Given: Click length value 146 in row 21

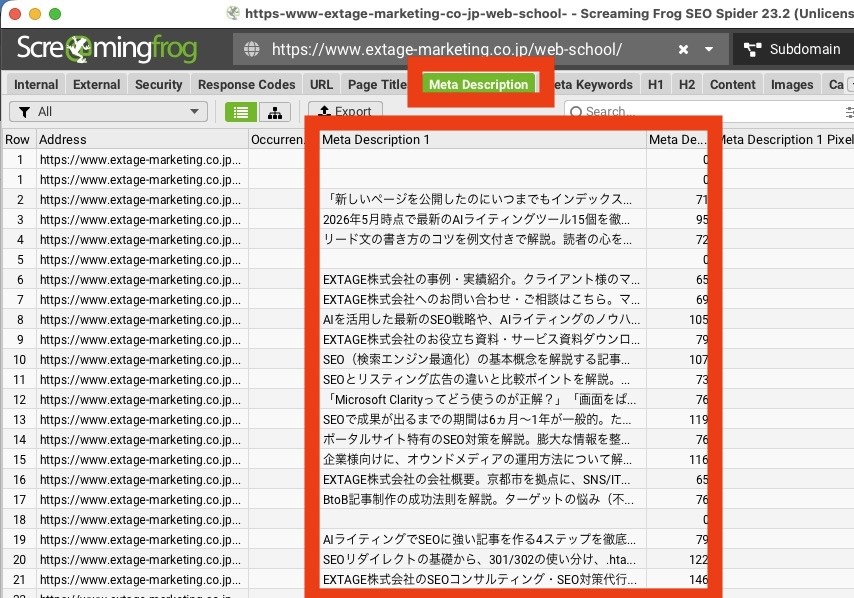Looking at the screenshot, I should 698,579.
